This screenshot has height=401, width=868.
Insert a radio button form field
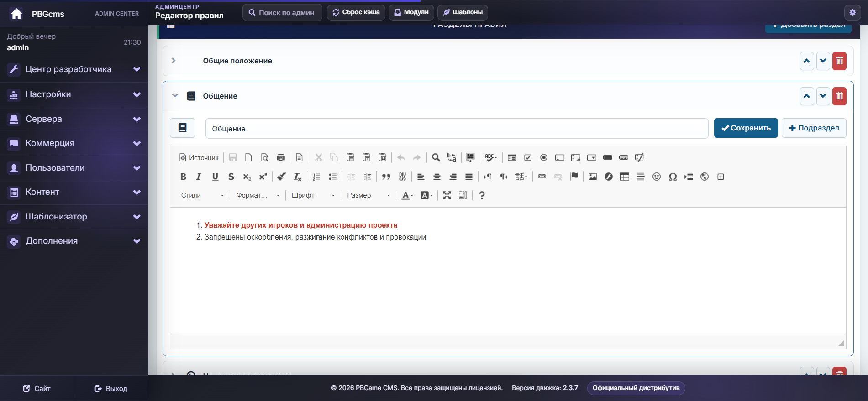click(544, 158)
